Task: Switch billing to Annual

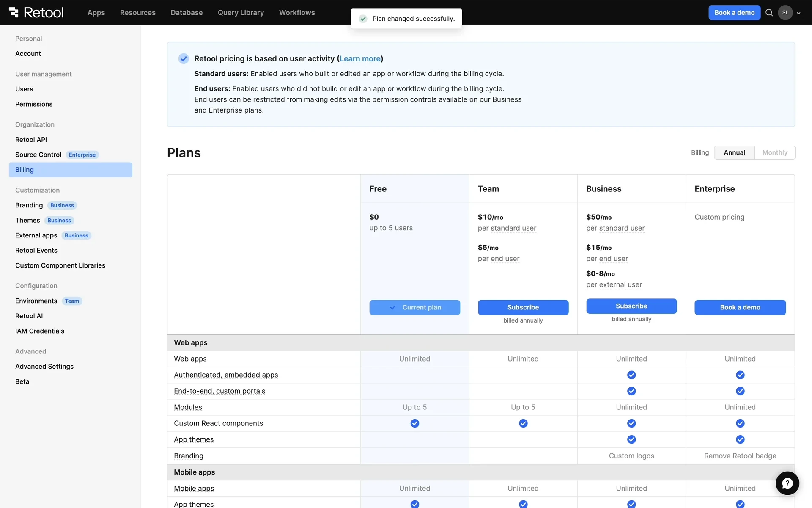Action: tap(734, 152)
